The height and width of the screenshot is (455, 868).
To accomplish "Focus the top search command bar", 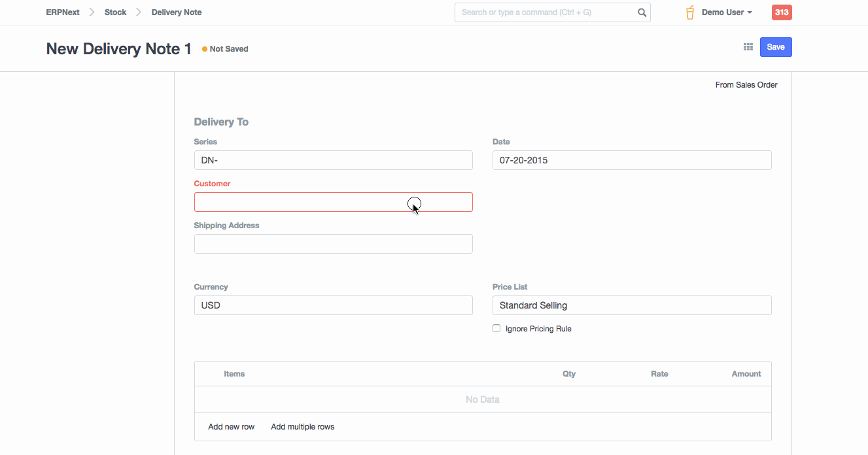I will [546, 12].
